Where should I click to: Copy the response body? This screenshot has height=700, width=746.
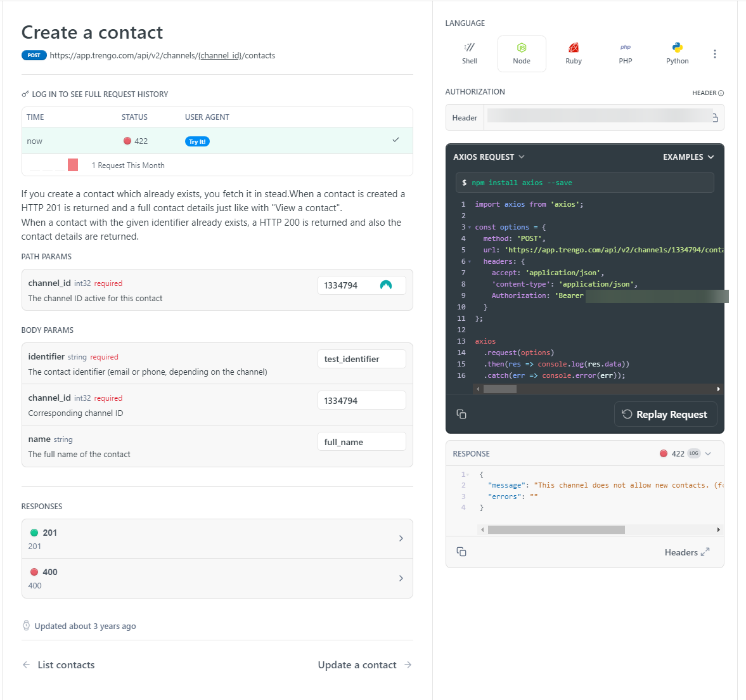click(x=461, y=552)
